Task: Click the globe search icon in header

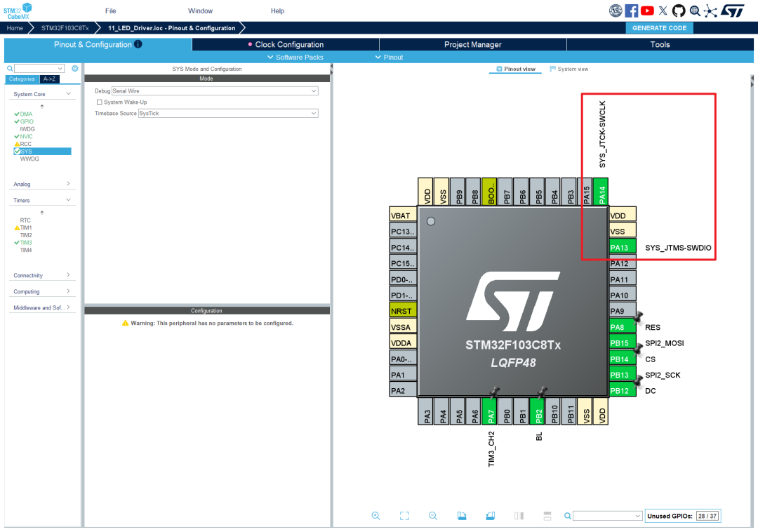Action: [695, 11]
